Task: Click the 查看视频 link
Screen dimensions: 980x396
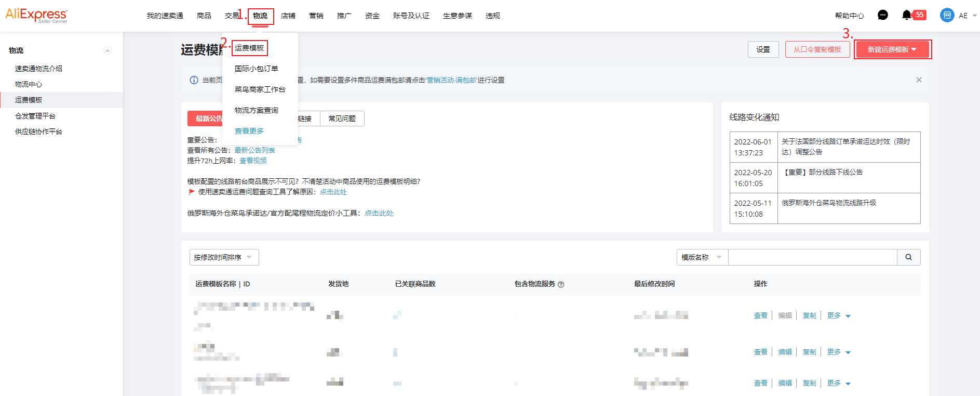Action: tap(253, 161)
